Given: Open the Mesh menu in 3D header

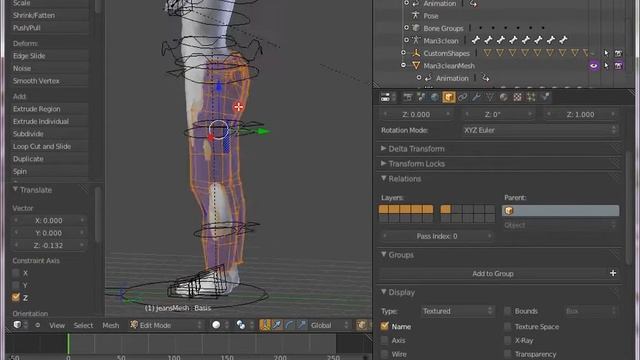Looking at the screenshot, I should coord(111,325).
